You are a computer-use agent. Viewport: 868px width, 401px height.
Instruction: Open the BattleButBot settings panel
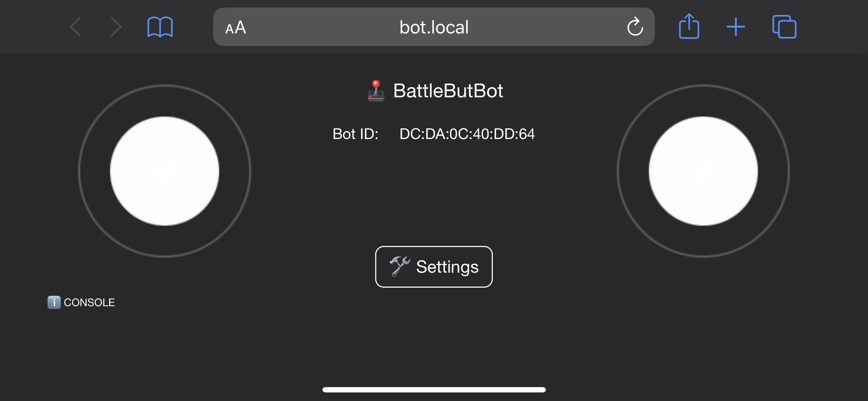(434, 266)
